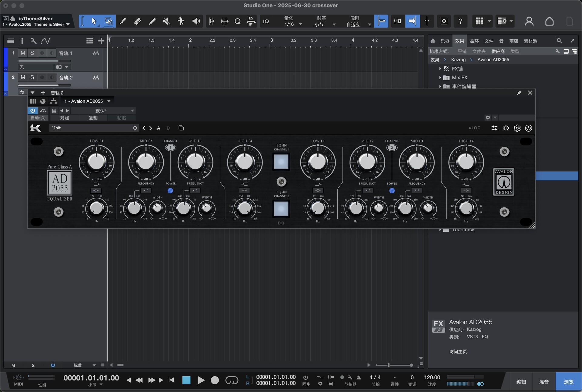Sort by 供应商
582x392 pixels.
coord(498,52)
